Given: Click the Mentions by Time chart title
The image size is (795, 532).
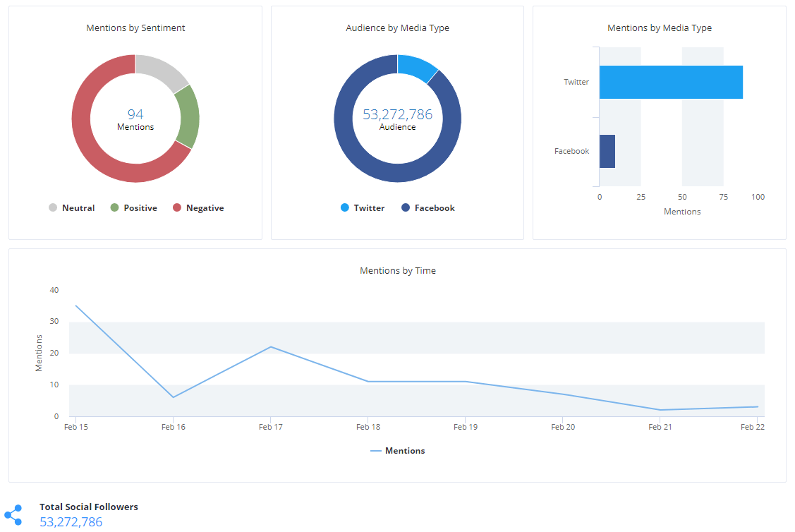Looking at the screenshot, I should (396, 270).
